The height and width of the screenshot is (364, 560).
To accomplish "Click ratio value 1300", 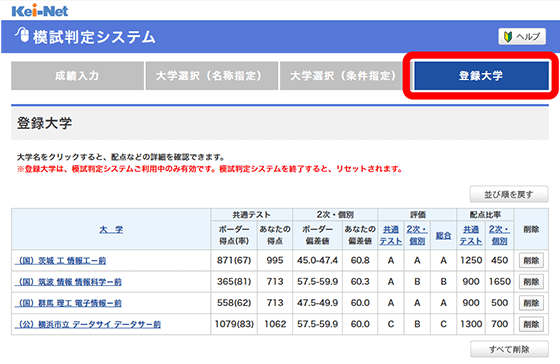I will [471, 324].
